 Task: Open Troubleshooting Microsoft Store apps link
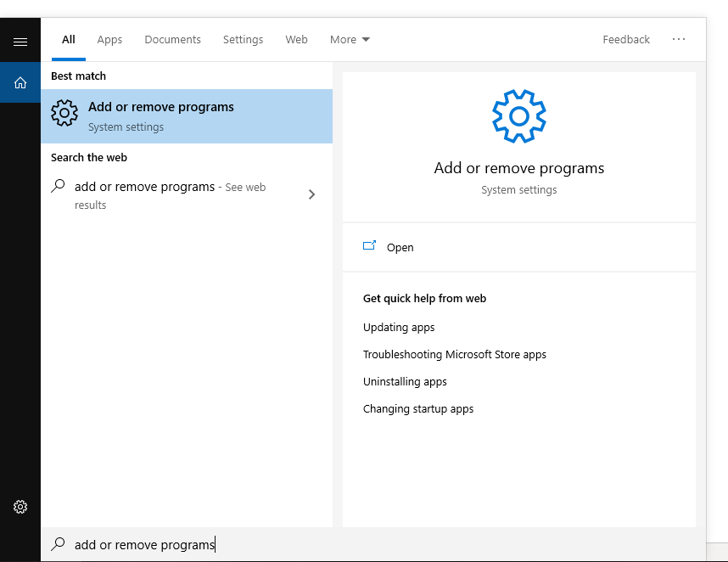click(x=454, y=354)
